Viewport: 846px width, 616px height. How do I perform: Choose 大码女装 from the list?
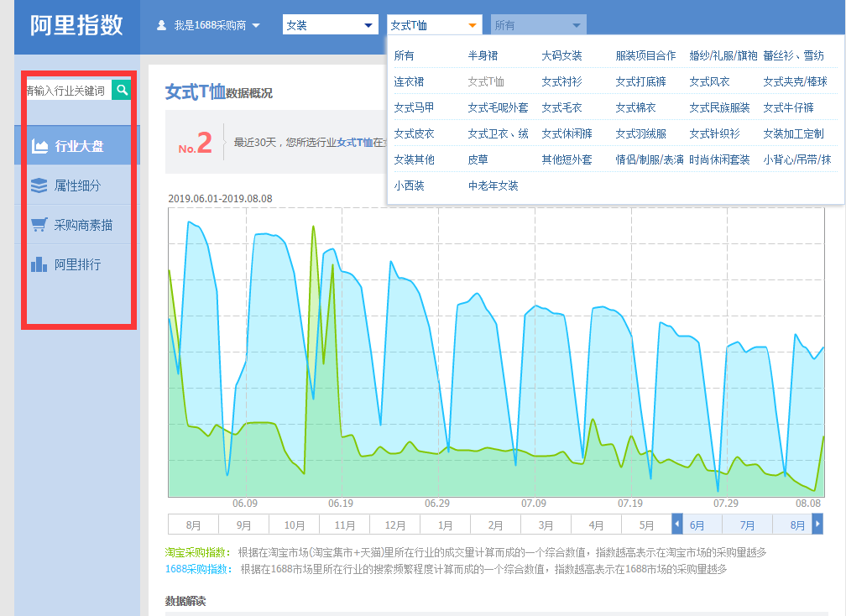click(561, 55)
